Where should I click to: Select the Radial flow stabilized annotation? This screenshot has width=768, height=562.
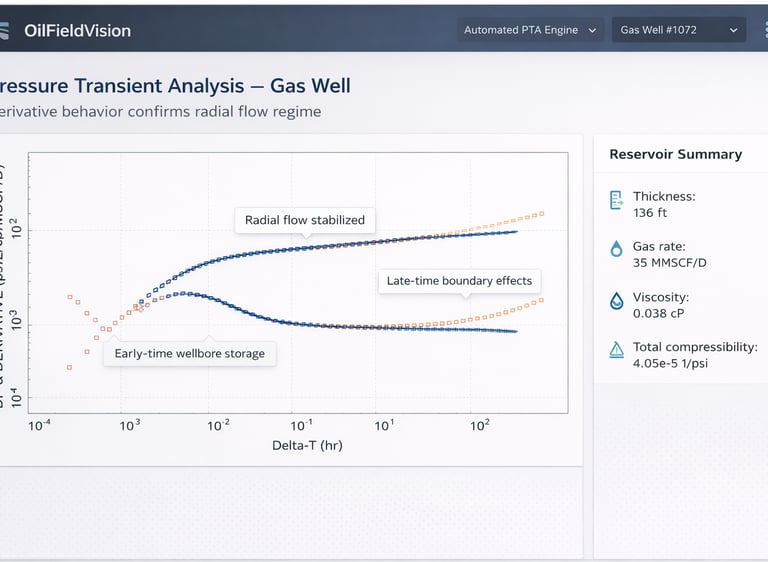(x=305, y=220)
